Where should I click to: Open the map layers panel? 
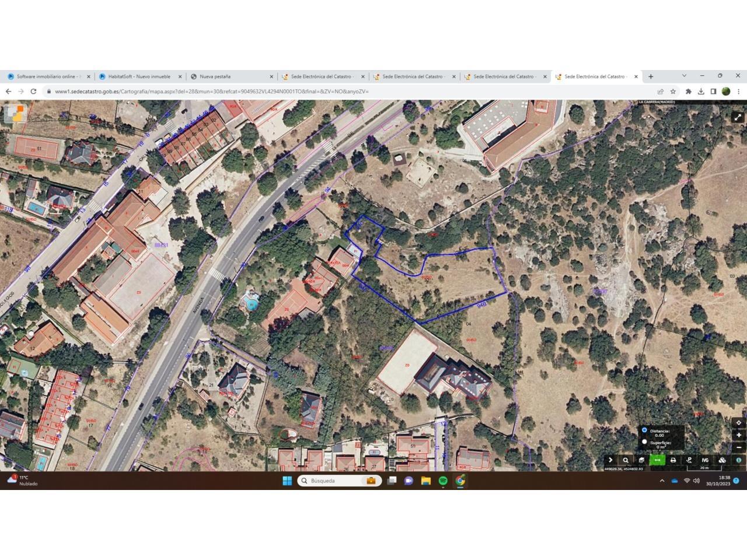(641, 460)
